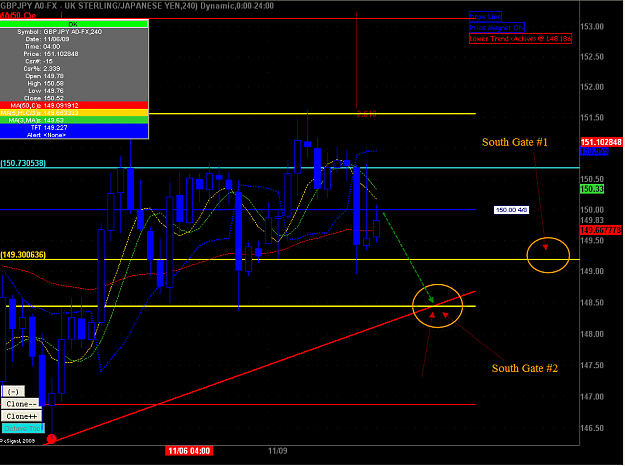
Task: Click 148.50 on the price axis
Action: 592,303
